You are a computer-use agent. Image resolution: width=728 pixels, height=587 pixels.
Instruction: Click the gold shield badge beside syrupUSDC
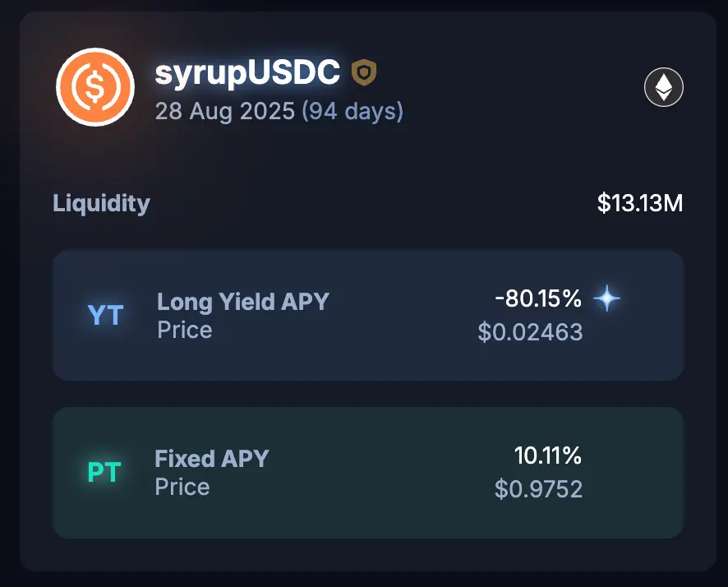pyautogui.click(x=364, y=73)
